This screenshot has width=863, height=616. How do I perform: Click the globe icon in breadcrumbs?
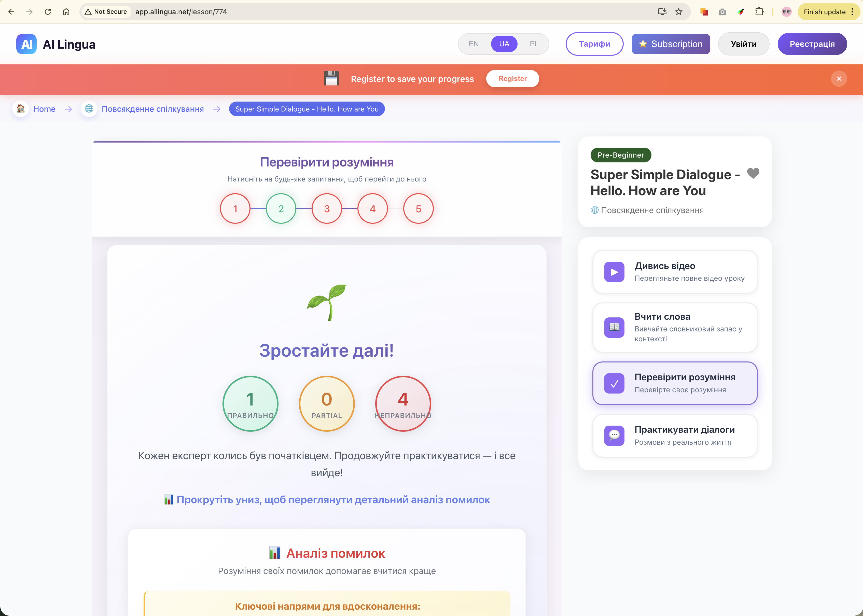[89, 109]
